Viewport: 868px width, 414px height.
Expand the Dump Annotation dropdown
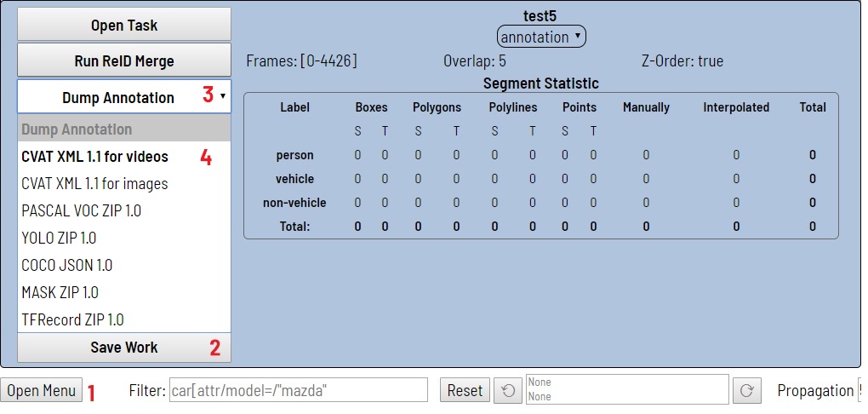coord(124,97)
